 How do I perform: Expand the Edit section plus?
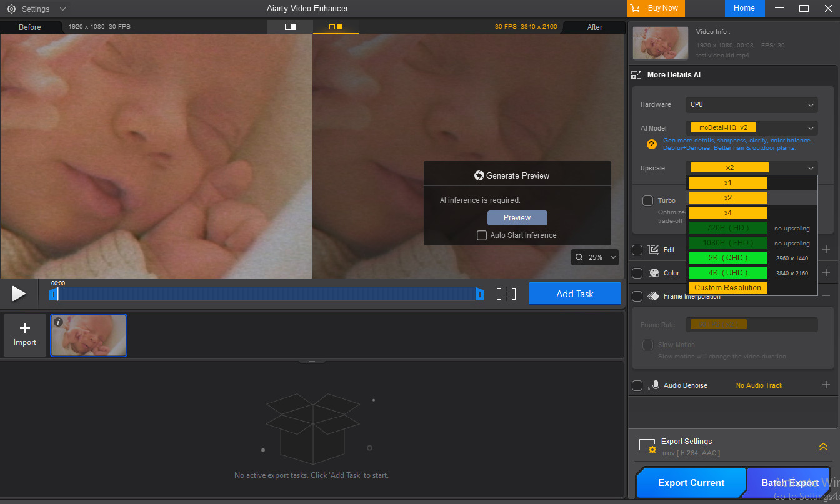(826, 250)
